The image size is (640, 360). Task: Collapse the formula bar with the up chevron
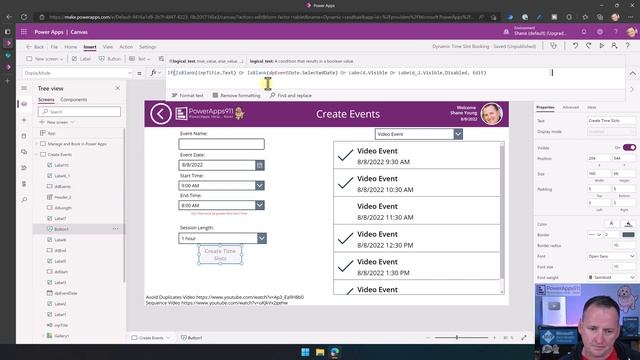point(632,73)
